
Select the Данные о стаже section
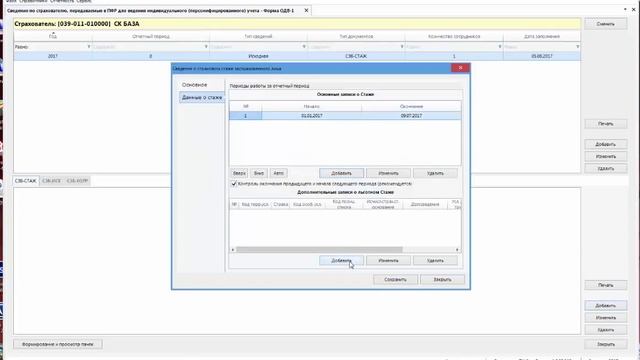click(x=202, y=98)
